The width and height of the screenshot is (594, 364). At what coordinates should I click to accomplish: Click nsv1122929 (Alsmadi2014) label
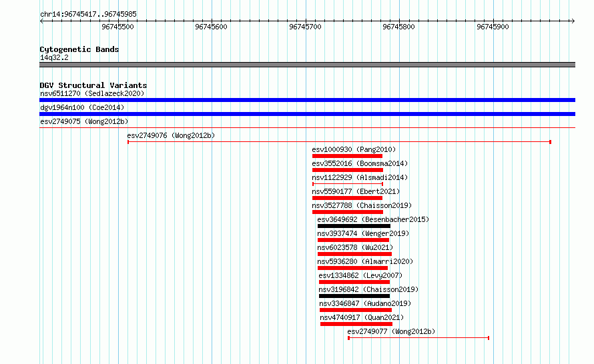[x=360, y=177]
